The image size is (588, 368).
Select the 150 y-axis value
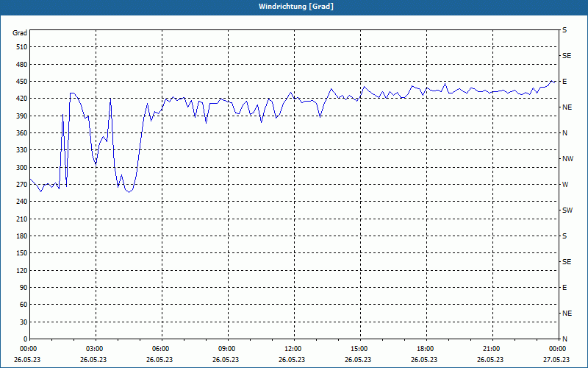pyautogui.click(x=22, y=253)
